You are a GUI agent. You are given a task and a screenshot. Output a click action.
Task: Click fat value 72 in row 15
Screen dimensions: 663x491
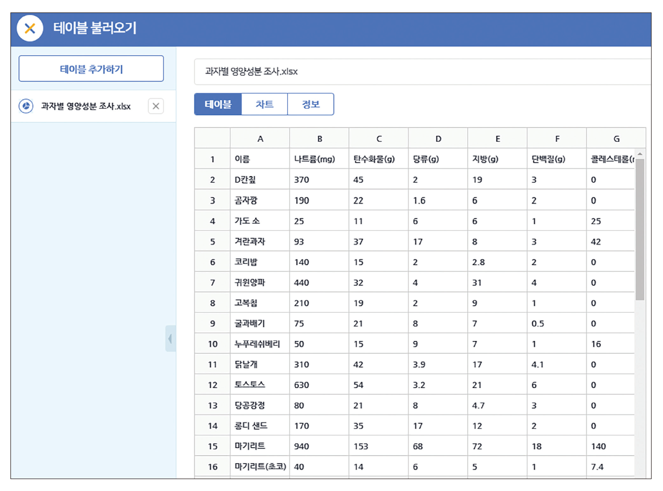[x=498, y=446]
